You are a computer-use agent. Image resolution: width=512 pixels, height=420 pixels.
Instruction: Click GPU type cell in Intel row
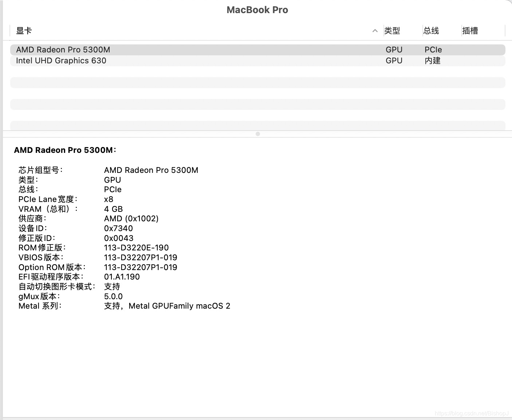[x=394, y=61]
